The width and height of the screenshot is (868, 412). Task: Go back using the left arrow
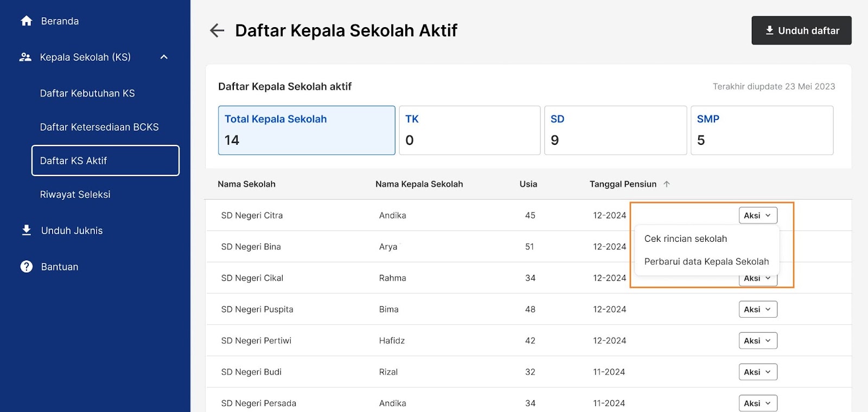click(x=217, y=30)
